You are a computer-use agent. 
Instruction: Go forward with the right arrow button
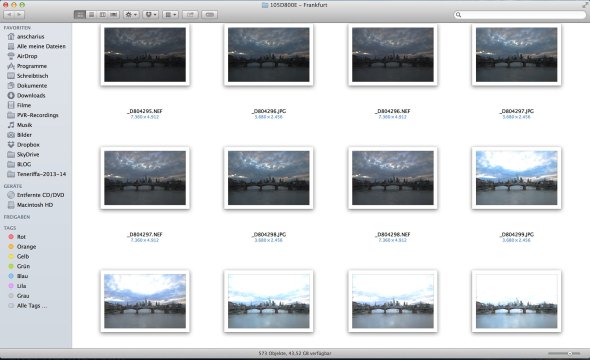coord(19,15)
